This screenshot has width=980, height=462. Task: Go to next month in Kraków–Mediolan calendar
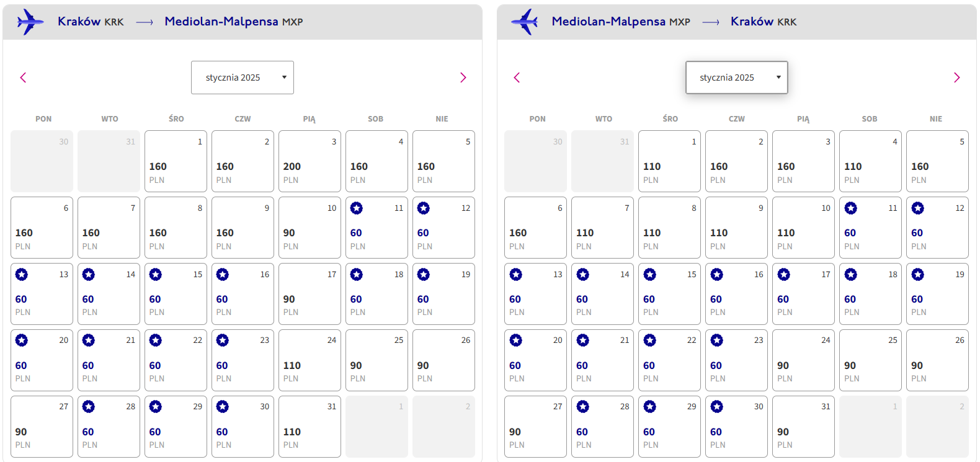click(463, 78)
